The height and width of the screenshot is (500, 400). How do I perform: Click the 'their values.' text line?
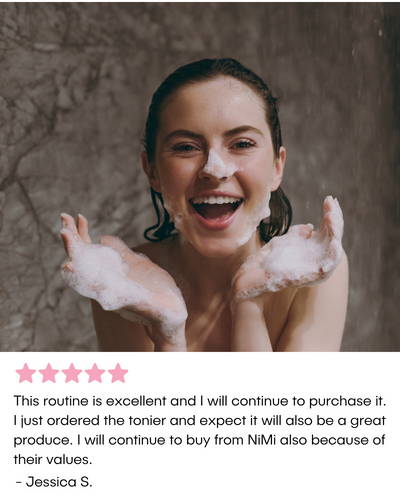tap(52, 460)
